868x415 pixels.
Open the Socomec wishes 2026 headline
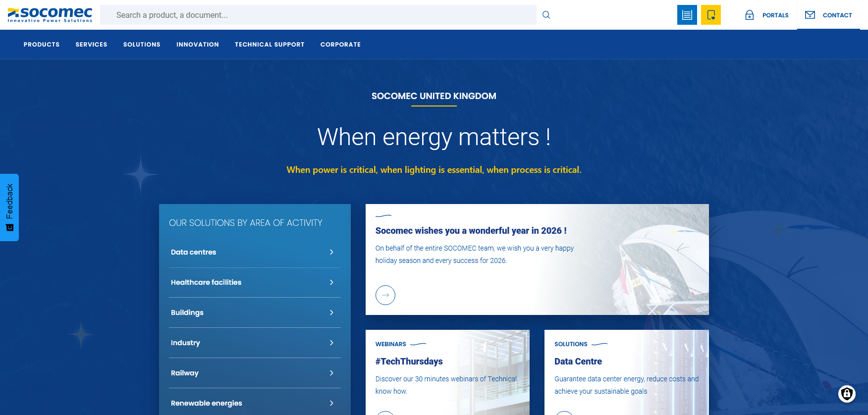(471, 231)
